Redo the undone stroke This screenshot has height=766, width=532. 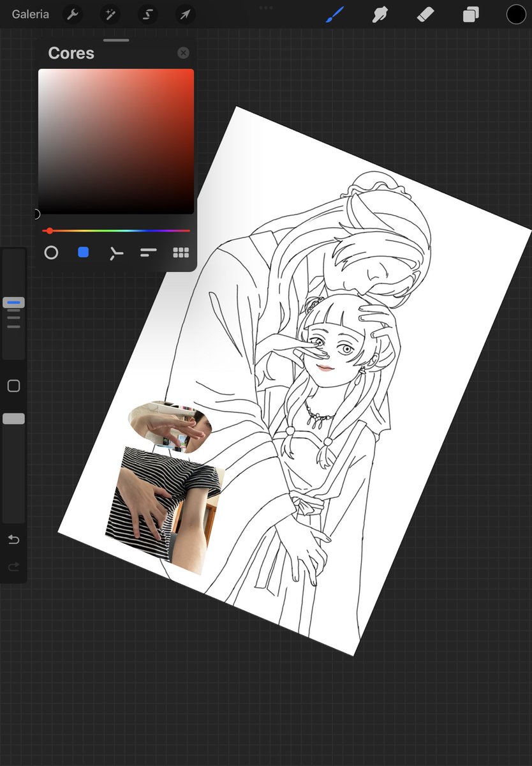13,567
